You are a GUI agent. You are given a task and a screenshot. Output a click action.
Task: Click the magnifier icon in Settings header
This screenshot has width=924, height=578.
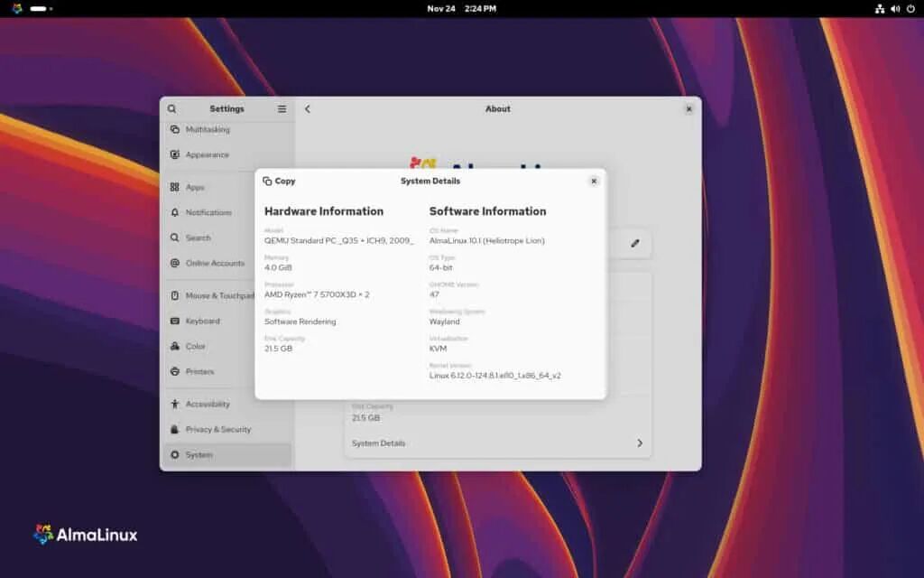point(172,108)
